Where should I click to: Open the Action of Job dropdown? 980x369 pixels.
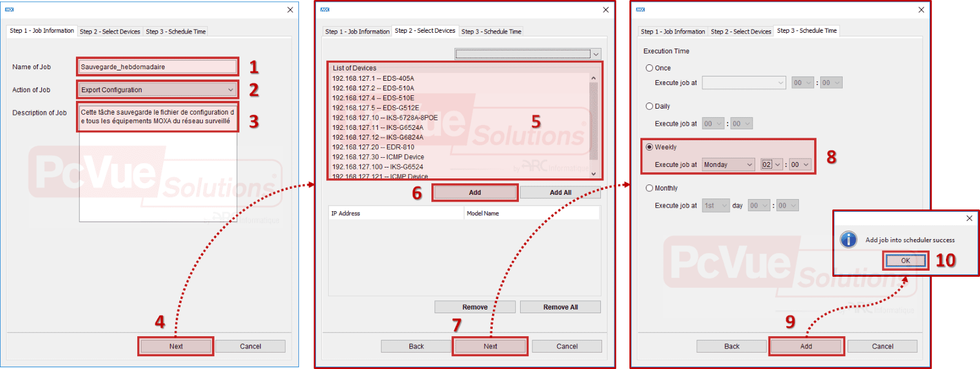[x=230, y=90]
